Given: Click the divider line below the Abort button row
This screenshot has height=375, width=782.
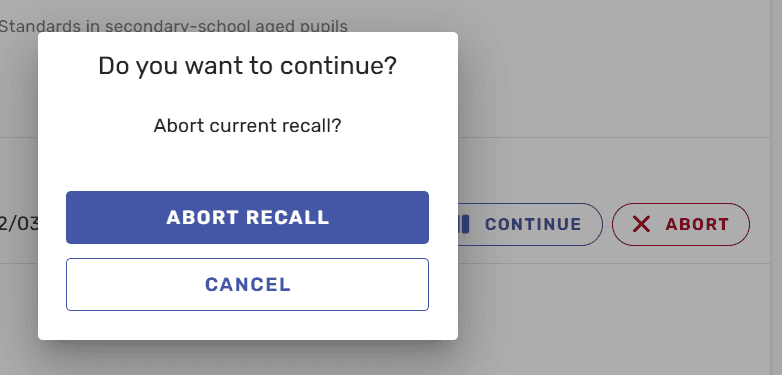Looking at the screenshot, I should (x=613, y=263).
